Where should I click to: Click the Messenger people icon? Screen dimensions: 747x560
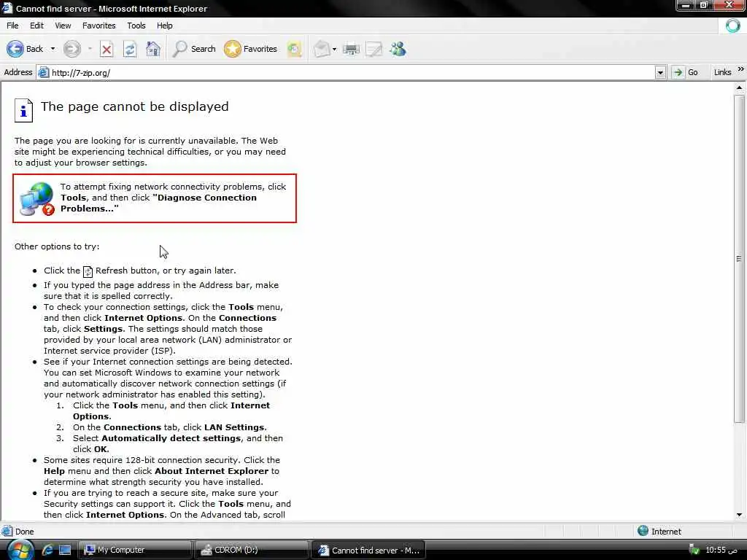click(398, 49)
